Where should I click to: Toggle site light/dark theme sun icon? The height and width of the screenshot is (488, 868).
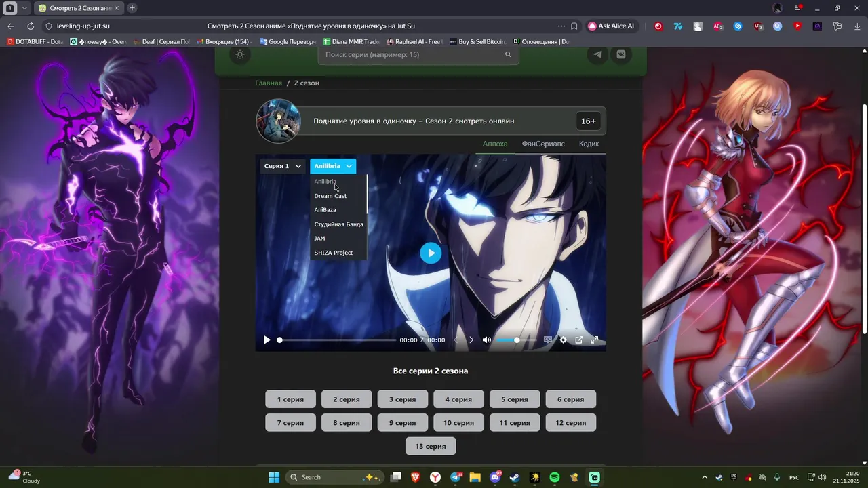coord(240,55)
